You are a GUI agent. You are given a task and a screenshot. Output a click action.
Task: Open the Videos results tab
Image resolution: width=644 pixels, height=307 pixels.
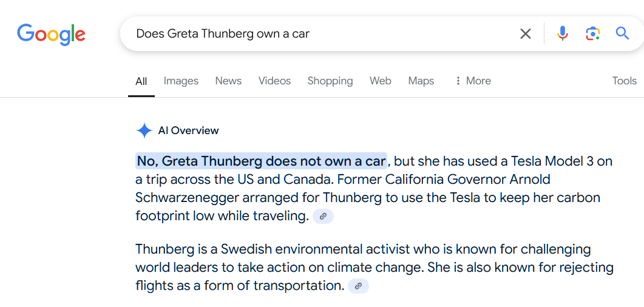274,81
